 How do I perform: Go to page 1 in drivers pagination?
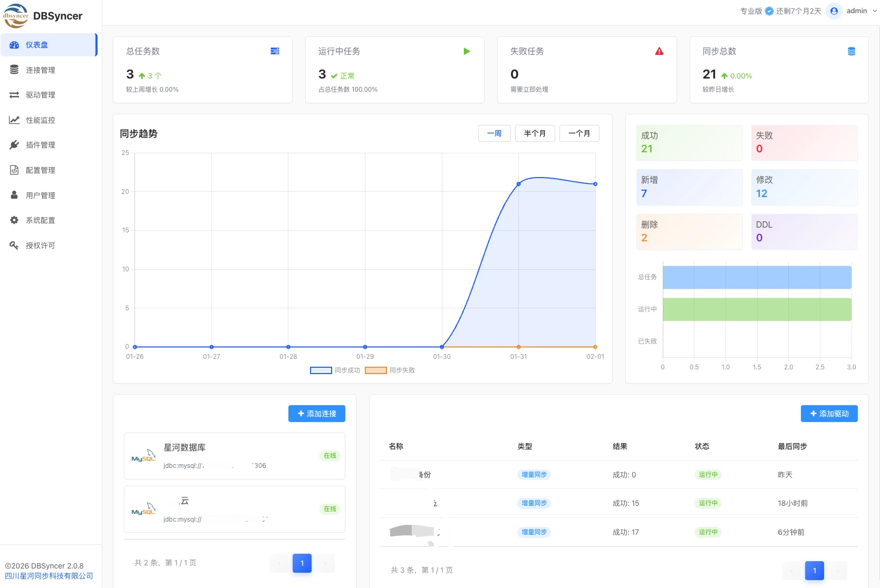click(x=815, y=571)
